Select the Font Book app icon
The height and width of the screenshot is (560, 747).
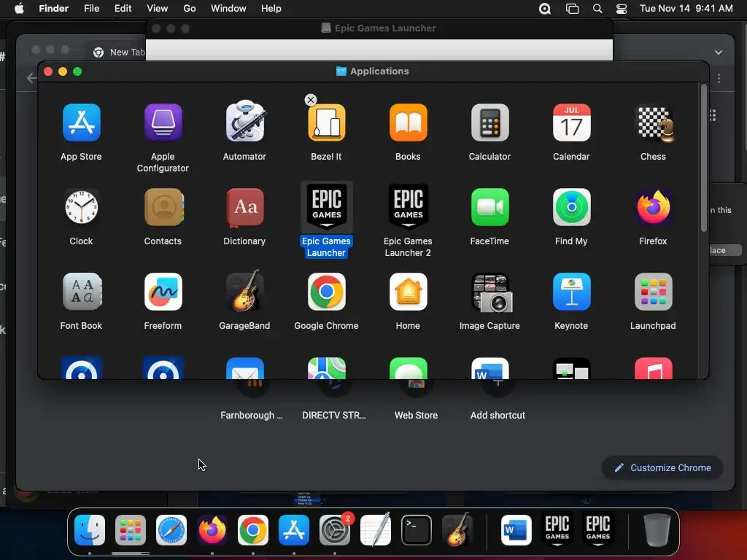click(82, 292)
